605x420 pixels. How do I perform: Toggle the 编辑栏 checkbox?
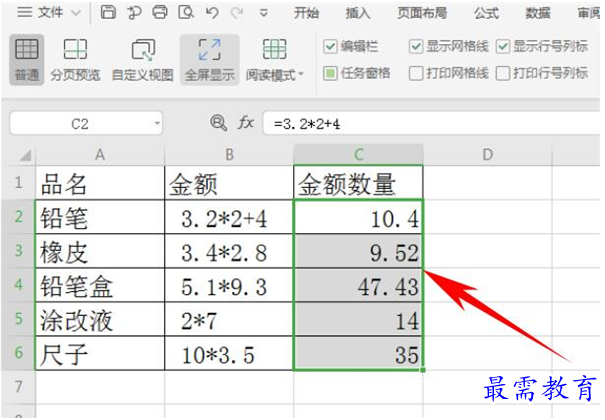[330, 47]
